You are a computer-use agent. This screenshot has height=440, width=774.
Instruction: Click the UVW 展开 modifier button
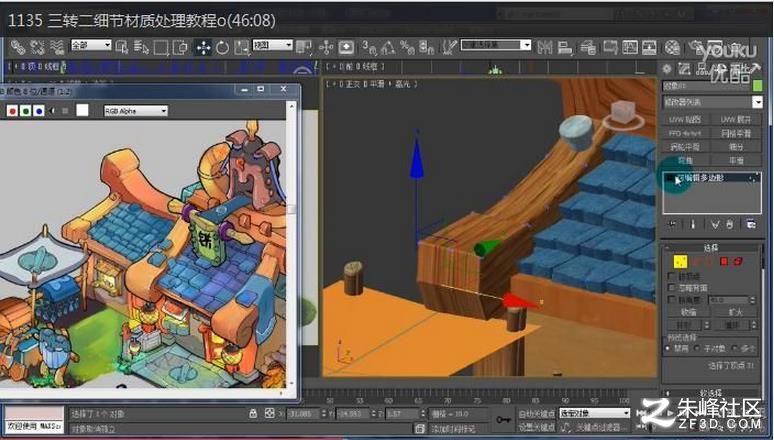coord(736,120)
